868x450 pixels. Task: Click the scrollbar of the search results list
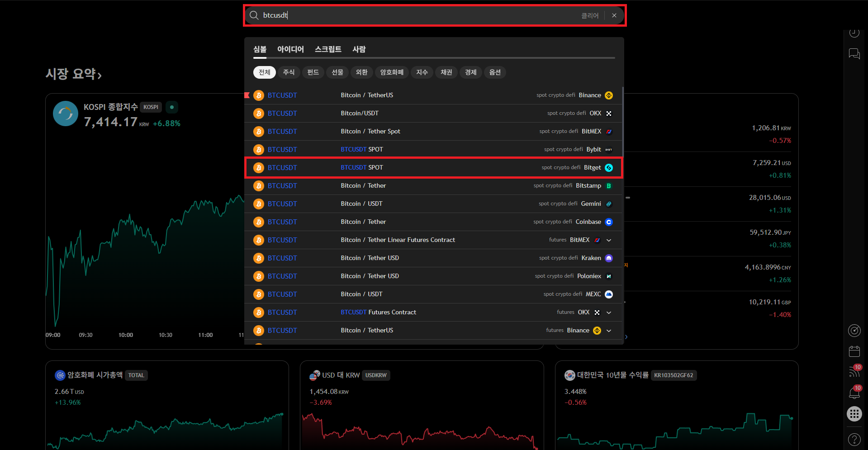(623, 122)
